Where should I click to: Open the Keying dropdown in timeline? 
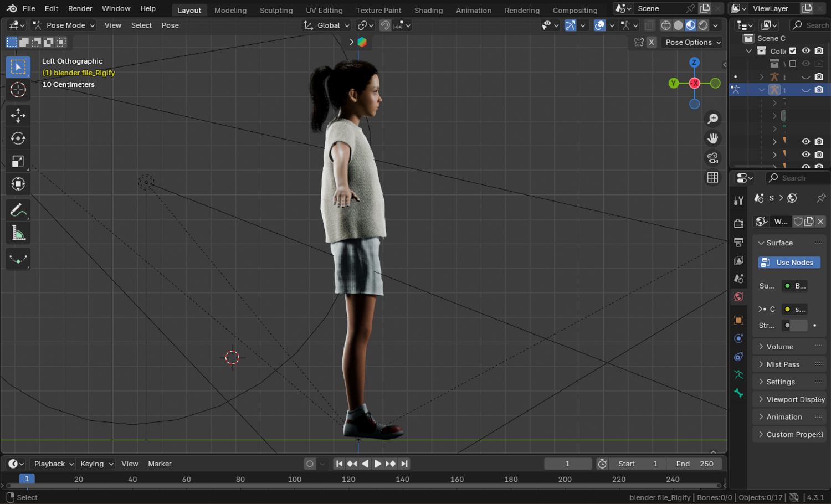click(96, 464)
